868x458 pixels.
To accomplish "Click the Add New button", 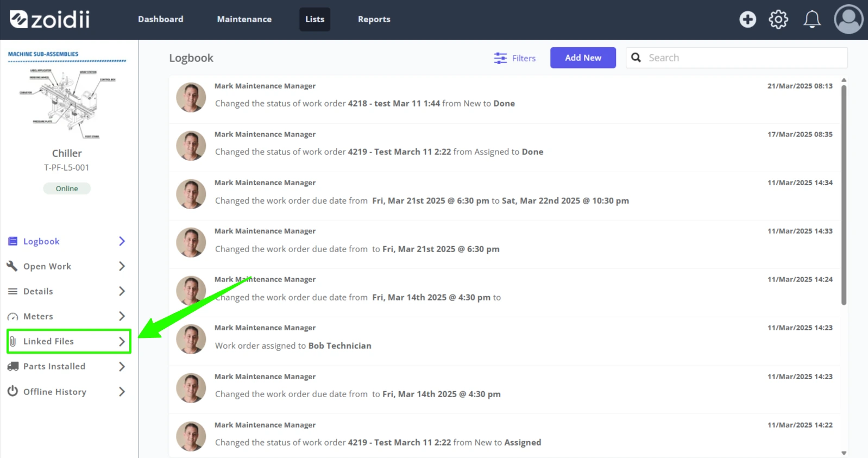I will click(583, 58).
